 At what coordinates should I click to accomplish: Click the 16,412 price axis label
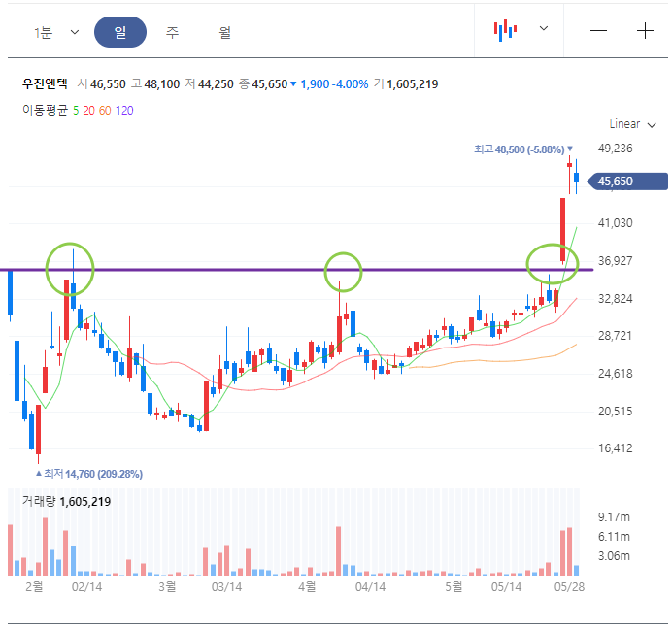point(615,448)
